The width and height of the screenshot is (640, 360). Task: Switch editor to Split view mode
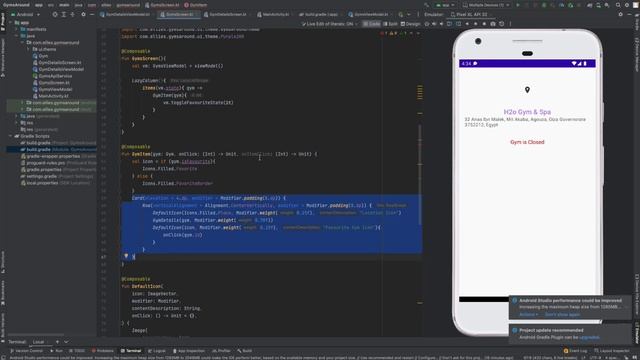click(390, 24)
